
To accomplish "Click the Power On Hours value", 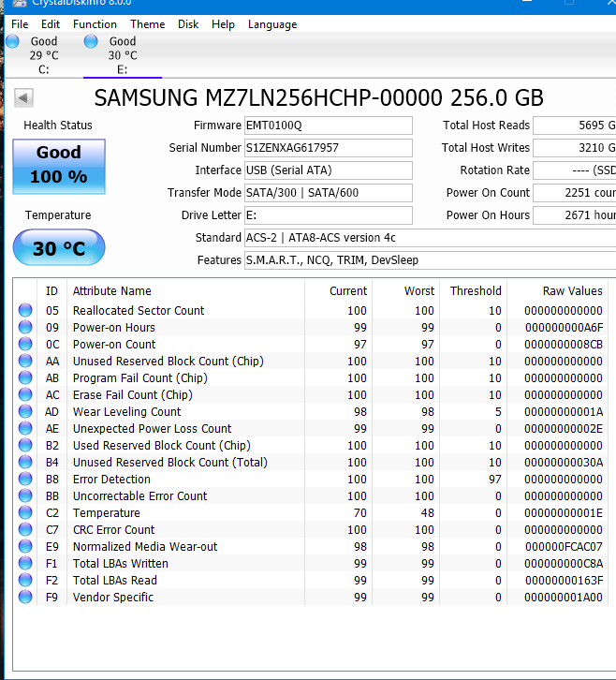I will (575, 215).
